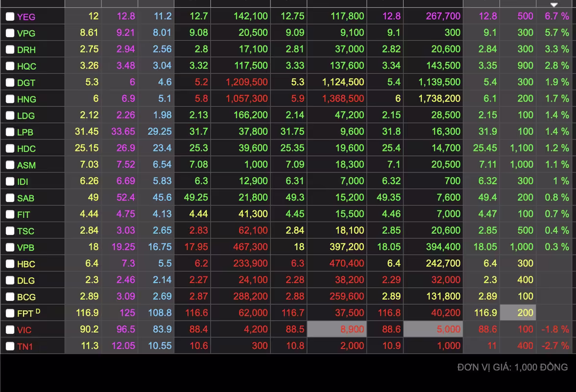Click the highlighted 5,000 cell in VIC row

433,329
